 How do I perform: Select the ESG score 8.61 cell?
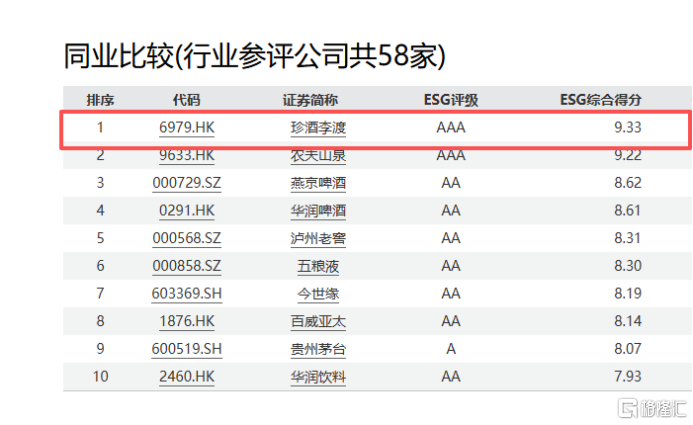coord(628,210)
